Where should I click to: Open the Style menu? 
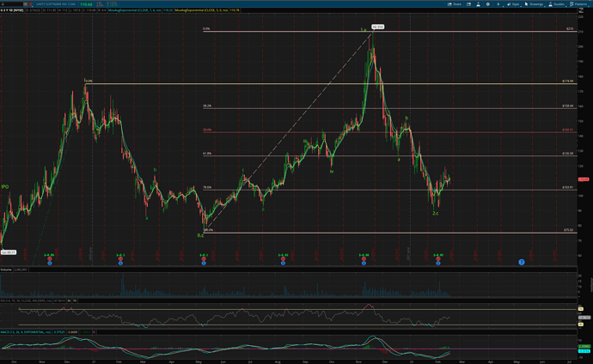click(x=513, y=4)
